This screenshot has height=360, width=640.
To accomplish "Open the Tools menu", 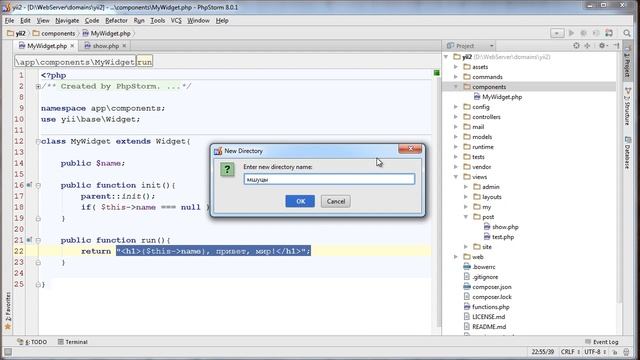I will click(158, 20).
